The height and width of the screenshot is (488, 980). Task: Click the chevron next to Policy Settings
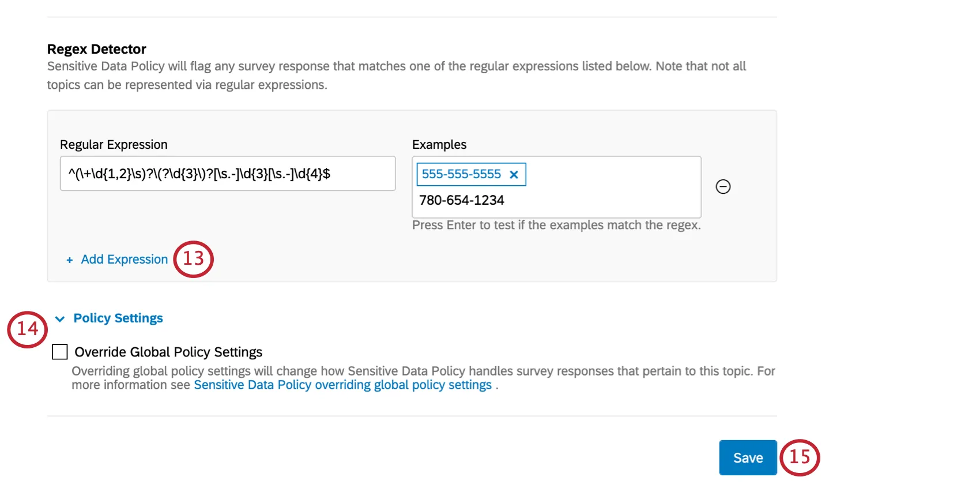coord(58,318)
